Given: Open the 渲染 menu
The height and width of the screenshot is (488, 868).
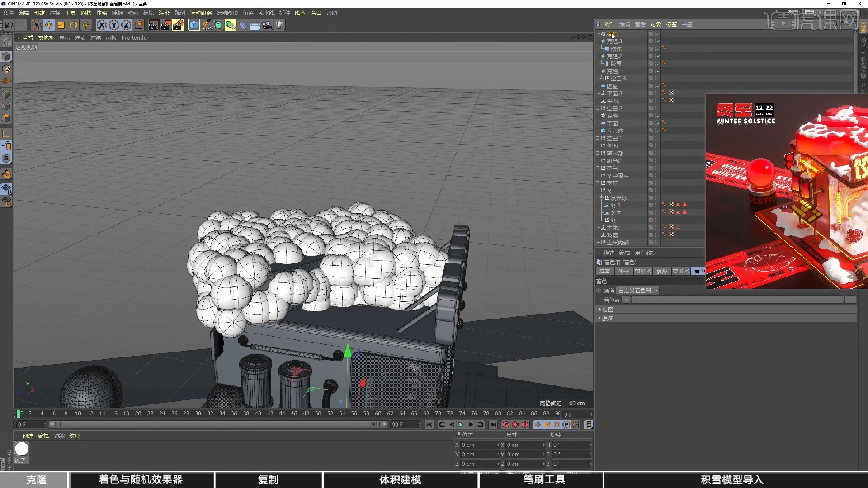Looking at the screenshot, I should click(x=164, y=13).
